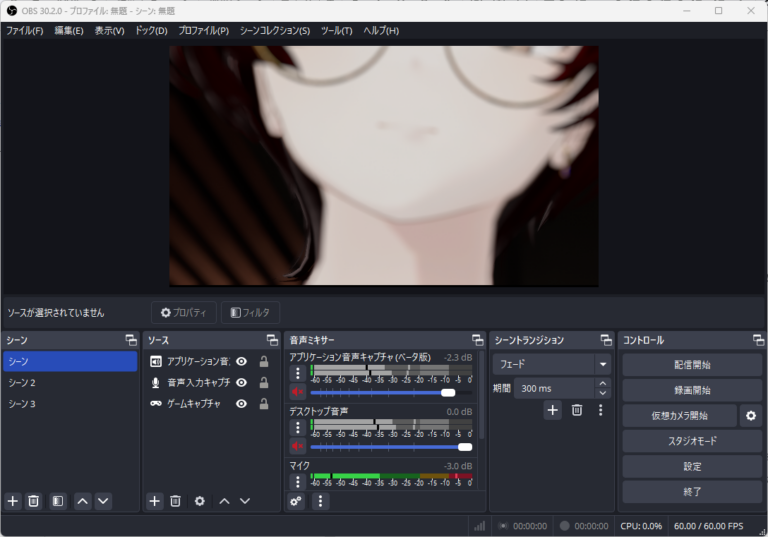Open source properties gear in the ソース panel

tap(199, 501)
